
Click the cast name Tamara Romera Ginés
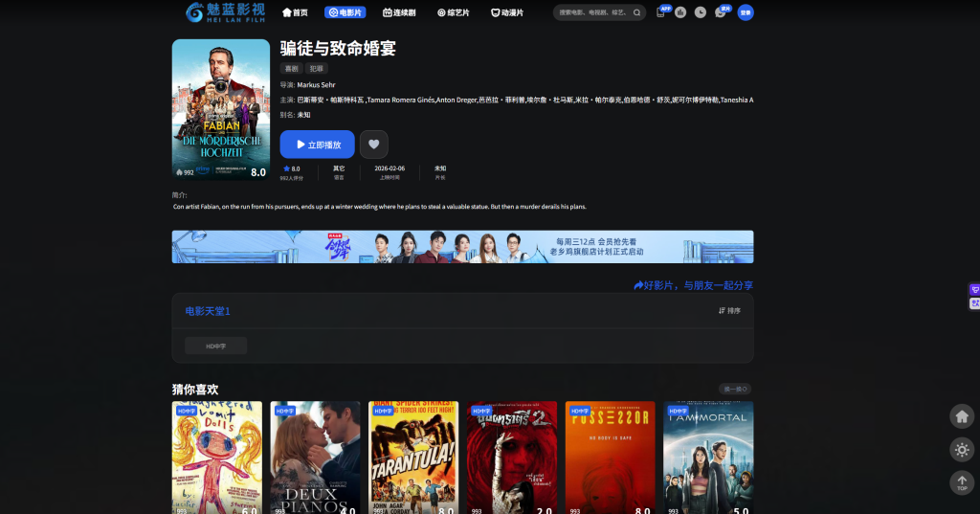tap(400, 101)
